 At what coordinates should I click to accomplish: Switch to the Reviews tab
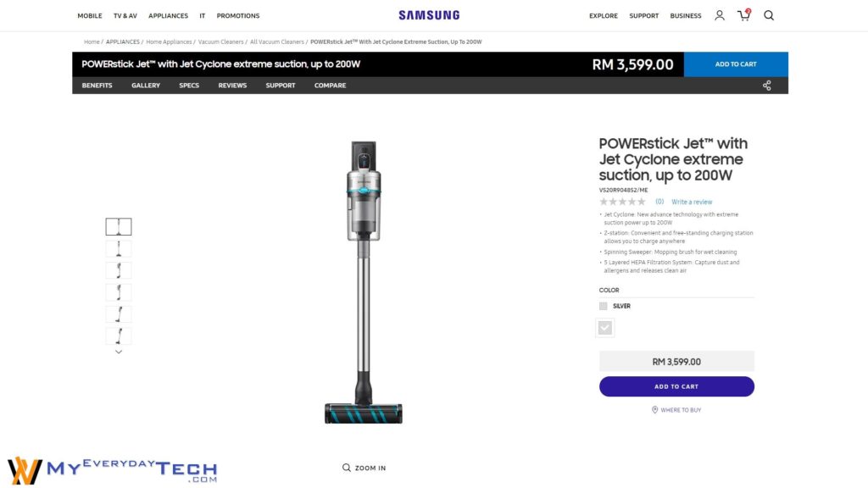tap(232, 86)
